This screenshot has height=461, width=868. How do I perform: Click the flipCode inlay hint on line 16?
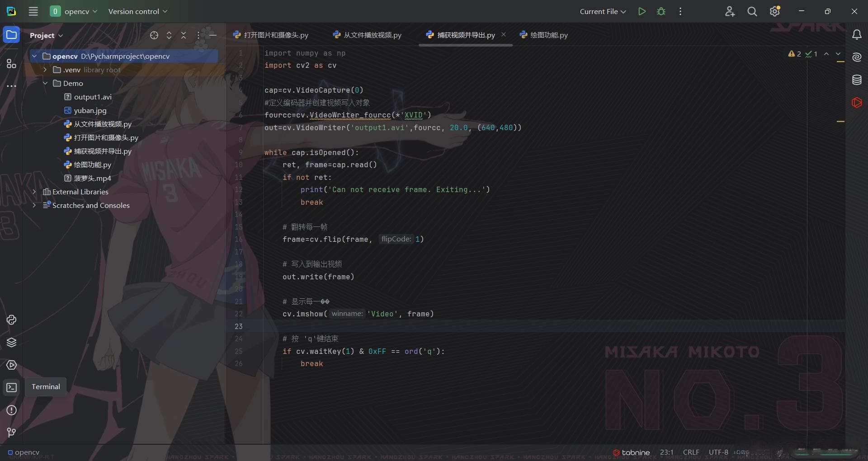396,239
